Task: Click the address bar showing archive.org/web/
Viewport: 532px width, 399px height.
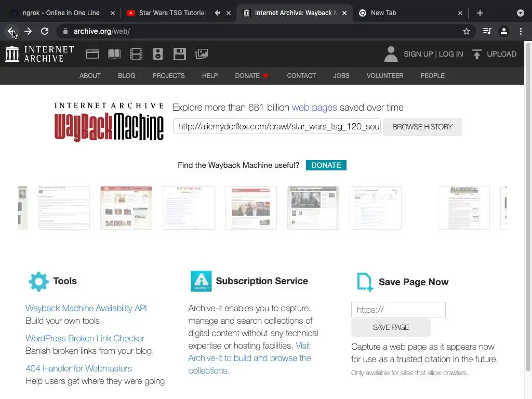Action: [264, 32]
